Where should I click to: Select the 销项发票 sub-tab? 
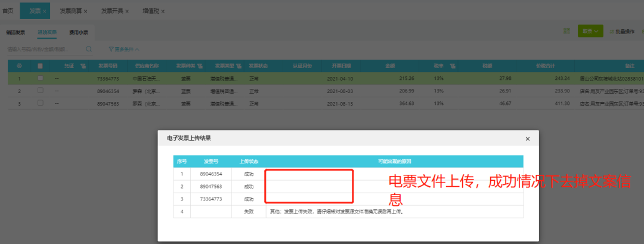[16, 32]
